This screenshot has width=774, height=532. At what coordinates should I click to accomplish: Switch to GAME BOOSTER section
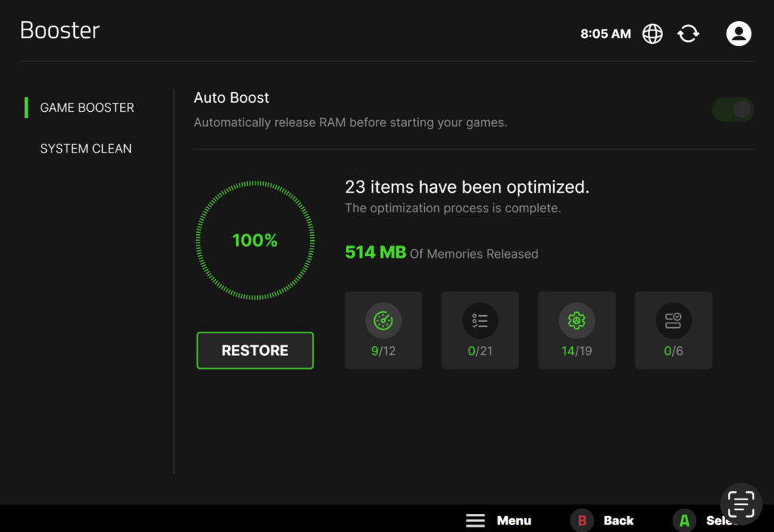[87, 107]
